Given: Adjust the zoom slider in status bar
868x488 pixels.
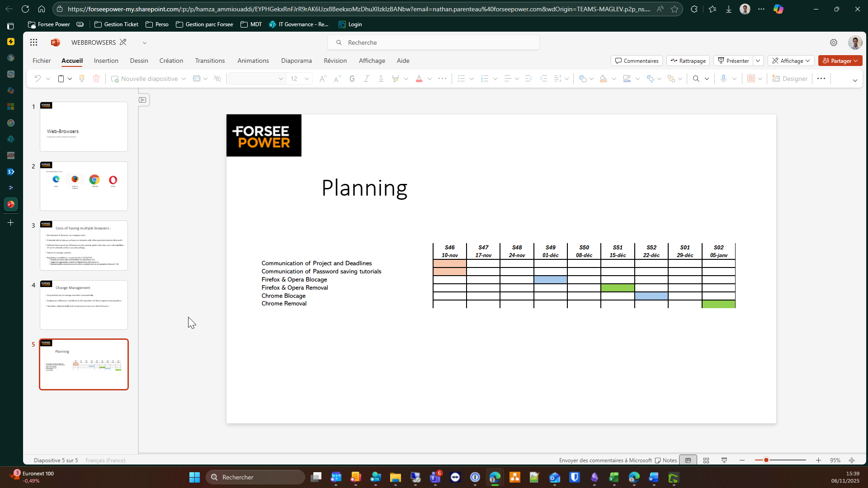Looking at the screenshot, I should (x=766, y=460).
